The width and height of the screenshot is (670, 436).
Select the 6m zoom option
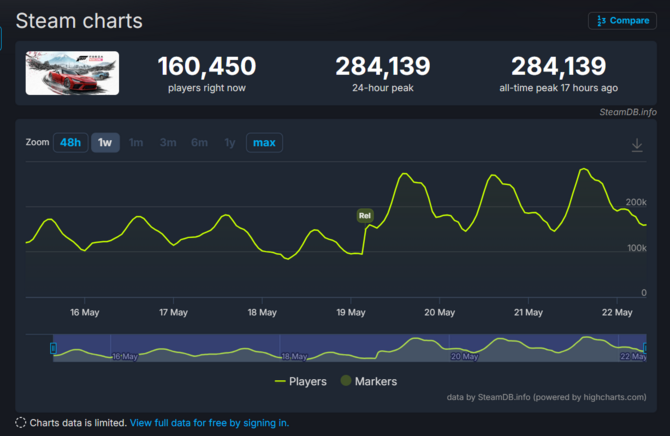click(x=200, y=142)
